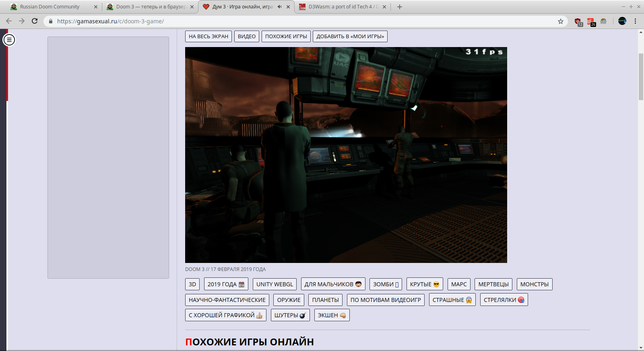Viewport: 644px width, 351px height.
Task: Open the МЕРТВЕЦЫ tag
Action: pyautogui.click(x=493, y=284)
